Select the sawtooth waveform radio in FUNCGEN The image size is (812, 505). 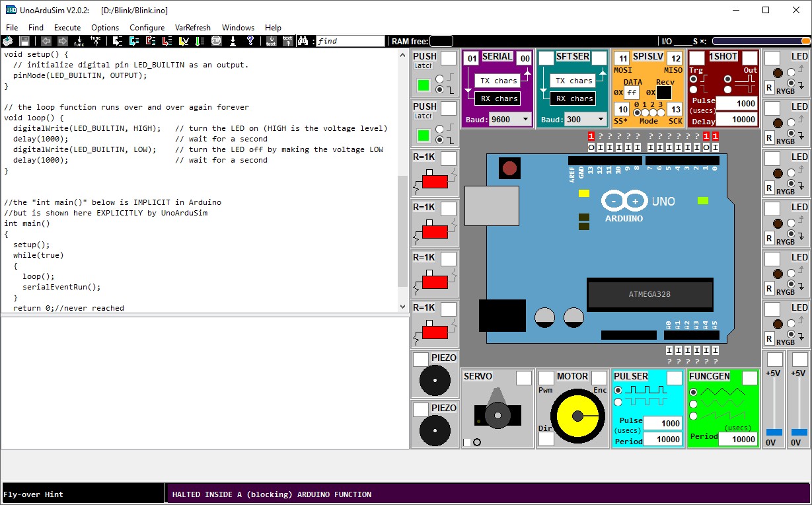(694, 416)
